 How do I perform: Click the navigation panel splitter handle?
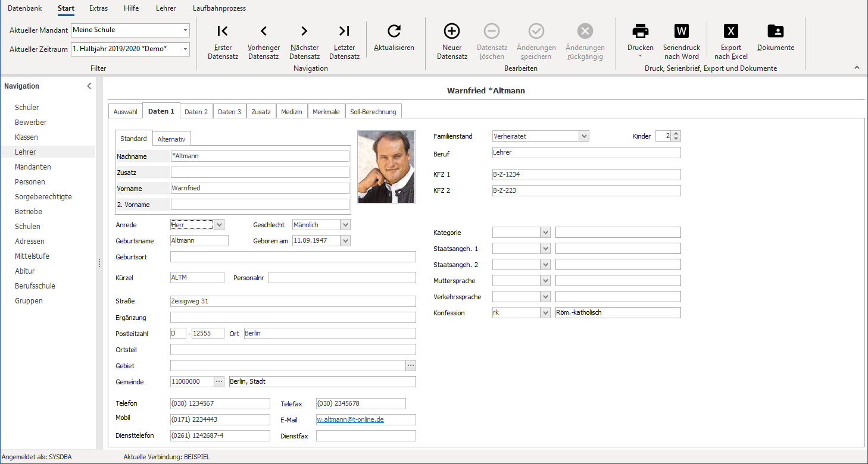[x=99, y=263]
